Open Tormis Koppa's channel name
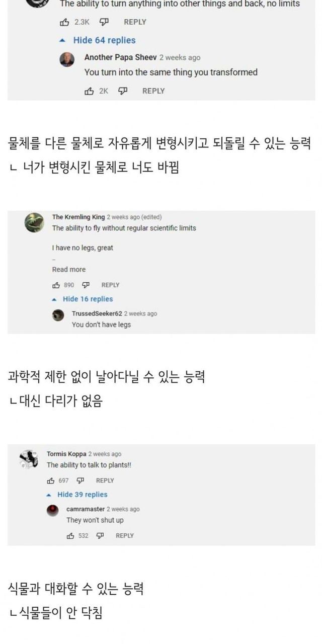322x644 pixels. click(66, 454)
